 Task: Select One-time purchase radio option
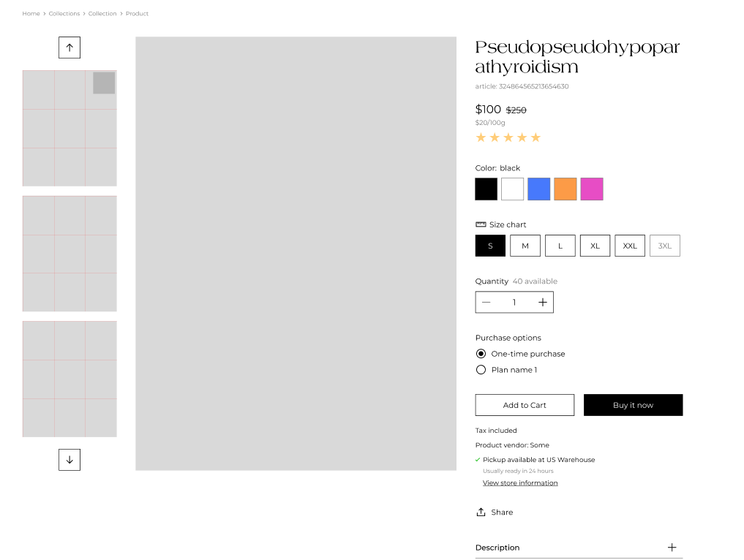pyautogui.click(x=481, y=354)
